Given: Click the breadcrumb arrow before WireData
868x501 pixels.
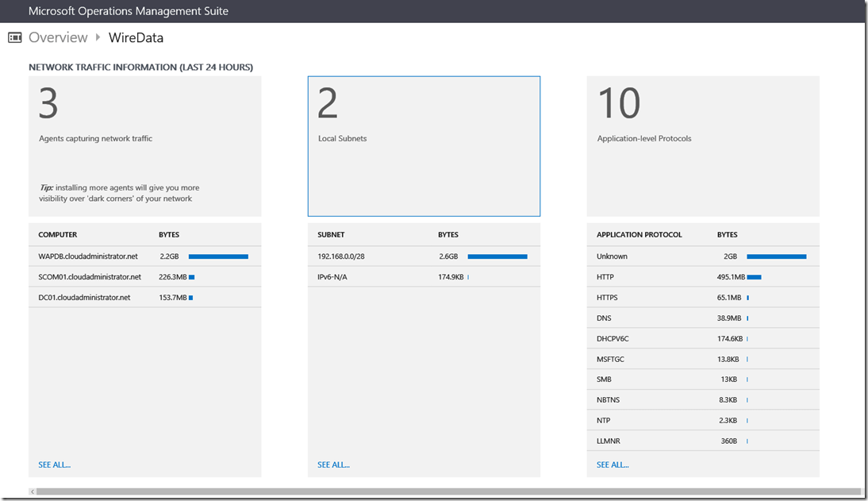Looking at the screenshot, I should click(x=98, y=37).
